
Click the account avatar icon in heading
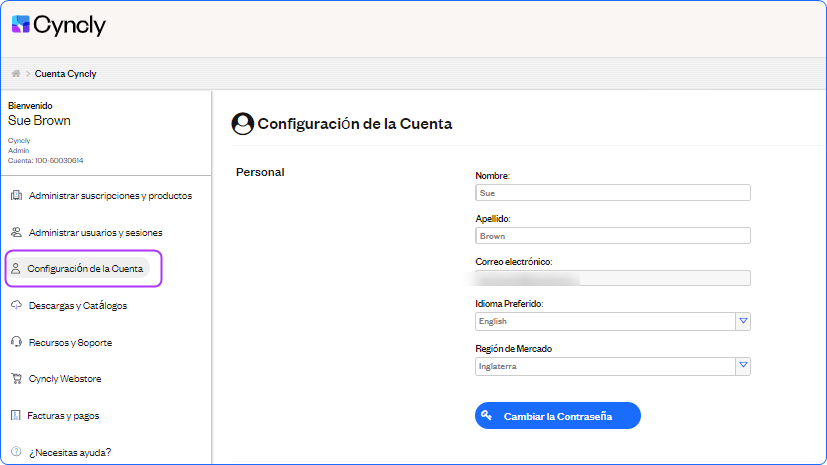click(x=243, y=124)
